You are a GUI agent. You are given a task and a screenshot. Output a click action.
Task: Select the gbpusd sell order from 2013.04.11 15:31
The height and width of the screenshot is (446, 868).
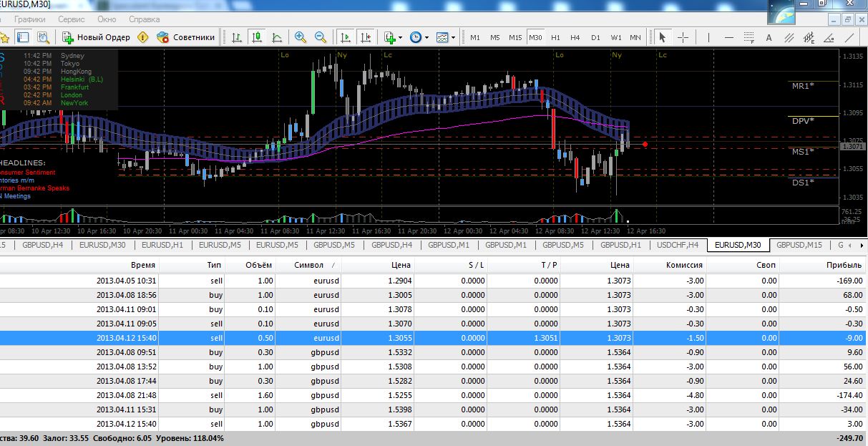[429, 409]
